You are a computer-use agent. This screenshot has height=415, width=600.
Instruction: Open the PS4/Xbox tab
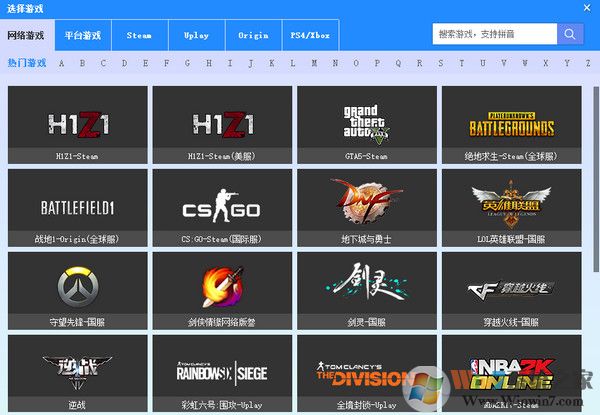tap(310, 35)
